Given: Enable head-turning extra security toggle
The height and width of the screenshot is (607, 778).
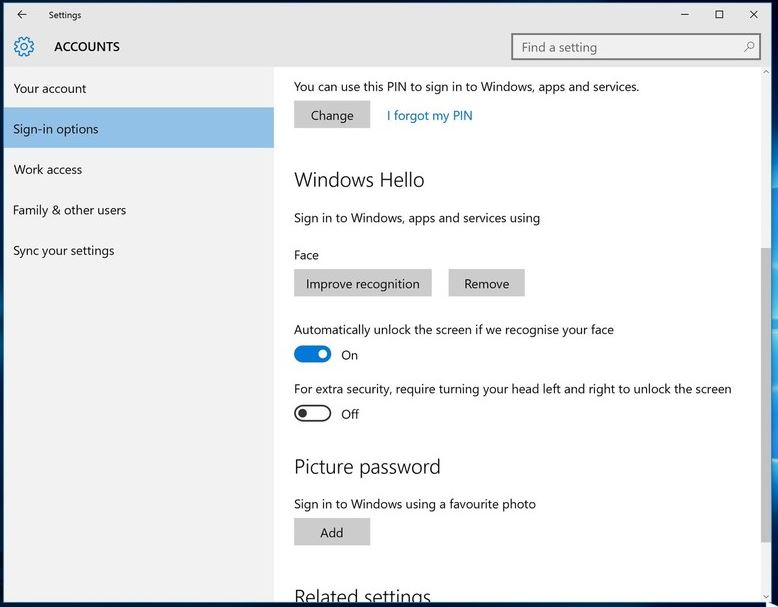Looking at the screenshot, I should 313,413.
